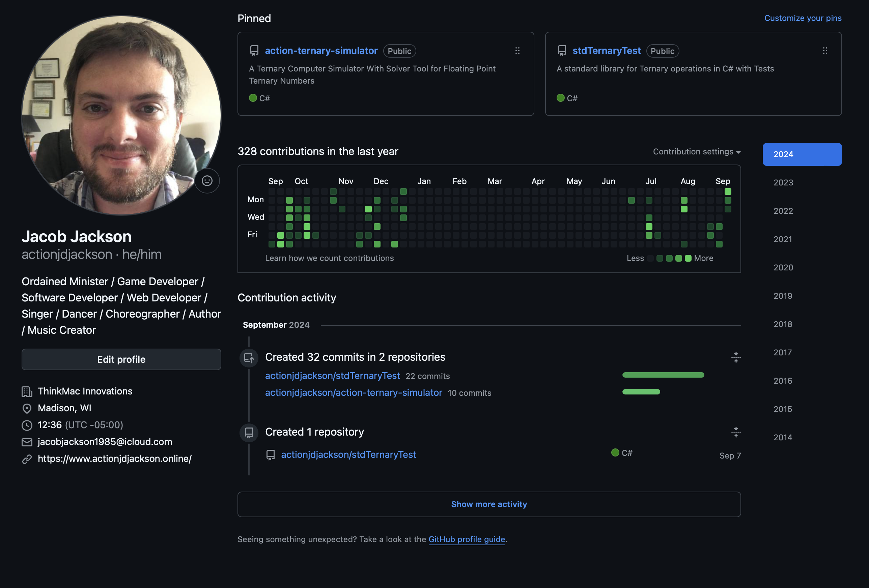869x588 pixels.
Task: Click the location pin icon near Madison, WI
Action: pos(27,408)
